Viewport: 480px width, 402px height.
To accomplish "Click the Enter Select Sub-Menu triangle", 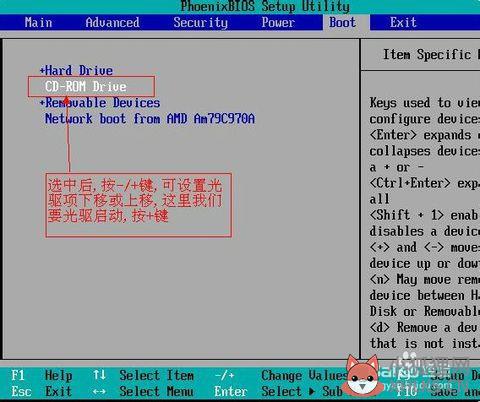I will click(x=312, y=391).
